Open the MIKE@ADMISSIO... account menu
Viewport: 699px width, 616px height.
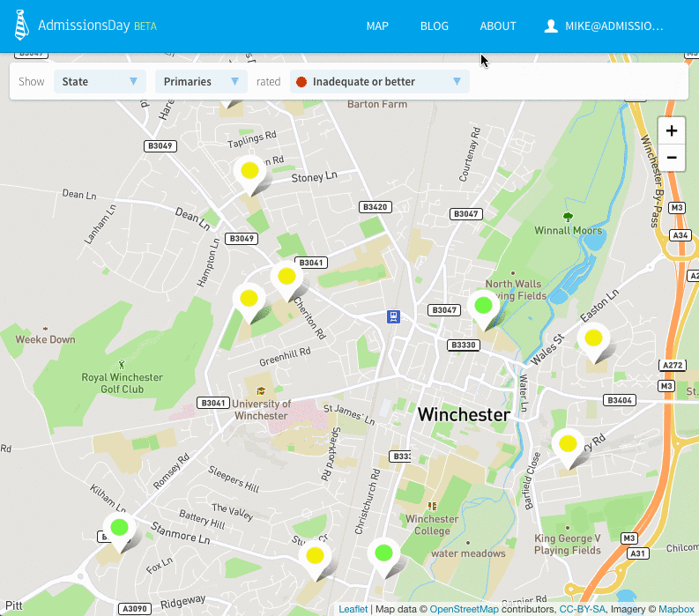coord(604,26)
